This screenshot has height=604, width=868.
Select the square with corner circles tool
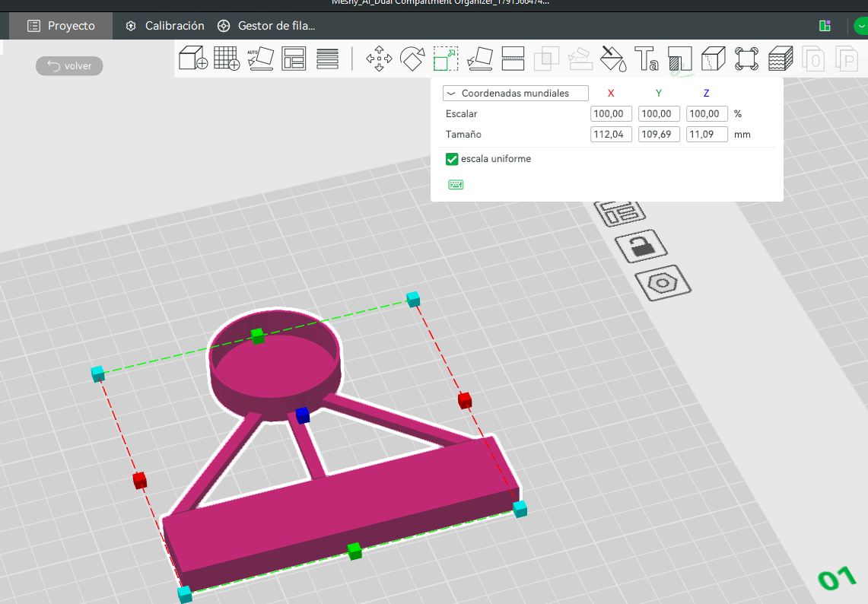click(746, 59)
